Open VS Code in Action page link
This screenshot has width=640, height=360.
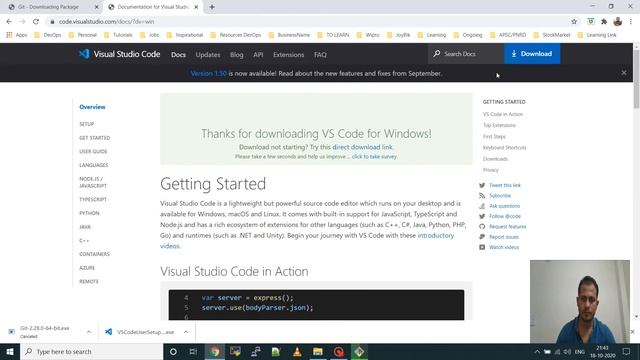[503, 114]
